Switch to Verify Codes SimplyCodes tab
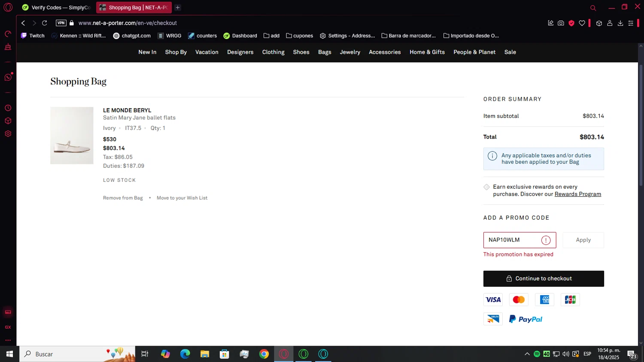The width and height of the screenshot is (644, 362). tap(57, 7)
